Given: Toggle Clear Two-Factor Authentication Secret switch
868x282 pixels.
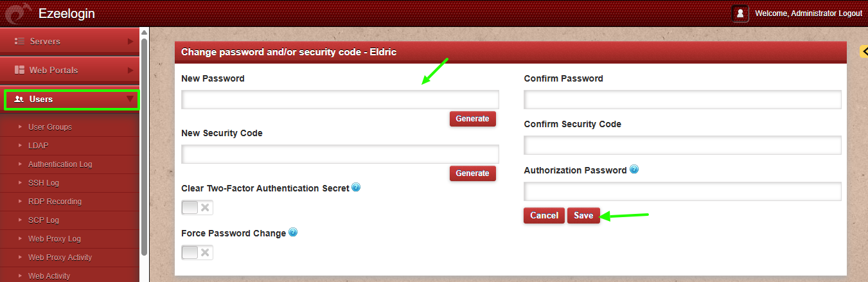Looking at the screenshot, I should pos(197,207).
